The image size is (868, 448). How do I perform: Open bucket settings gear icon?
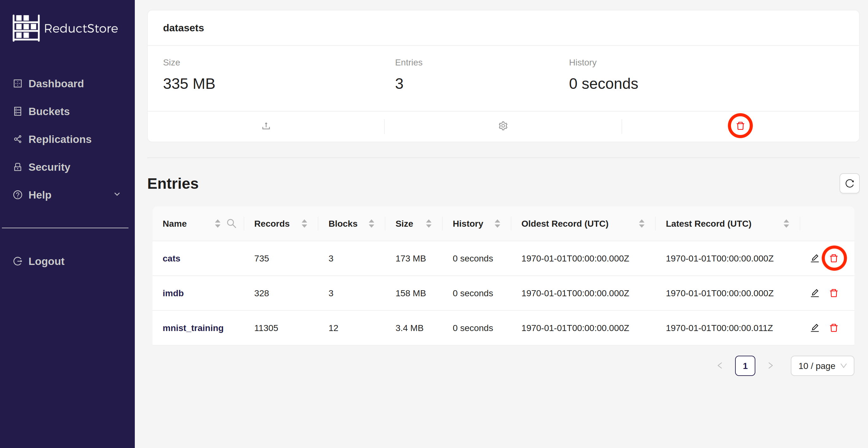point(503,126)
